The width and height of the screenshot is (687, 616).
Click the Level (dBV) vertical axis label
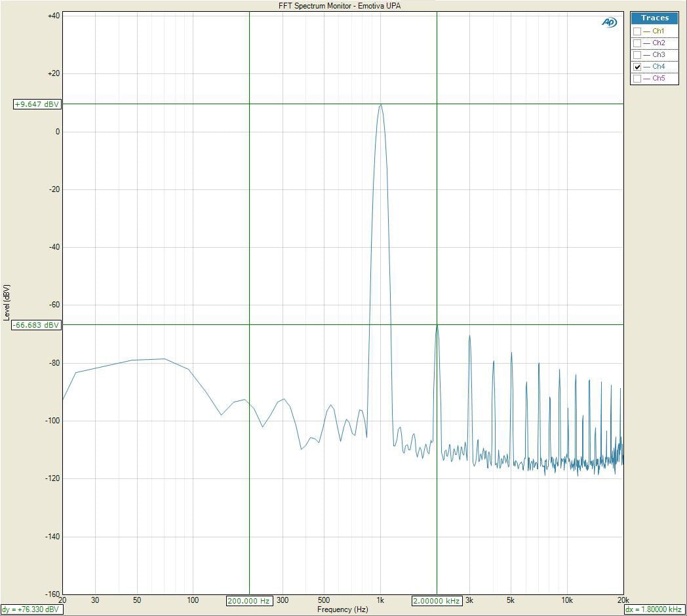coord(7,302)
